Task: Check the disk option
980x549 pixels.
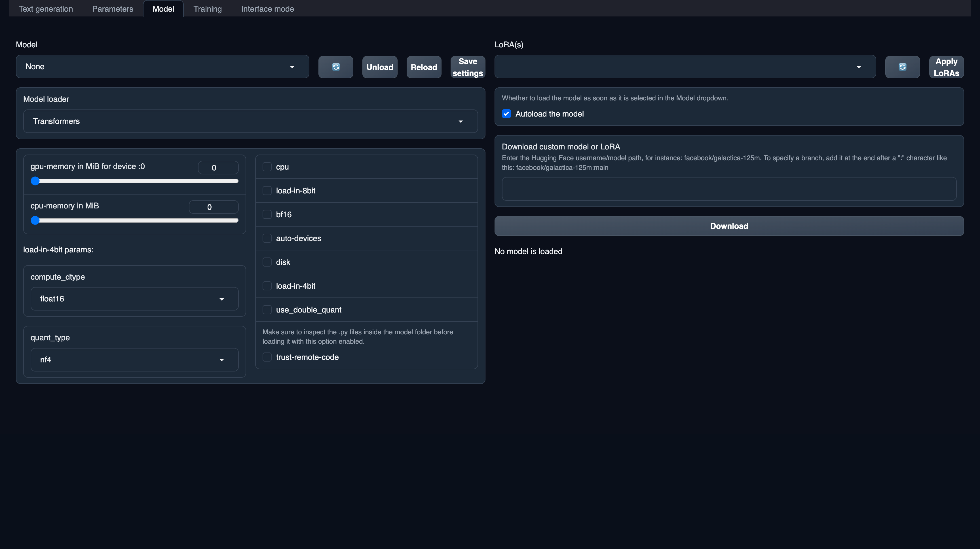Action: point(267,262)
